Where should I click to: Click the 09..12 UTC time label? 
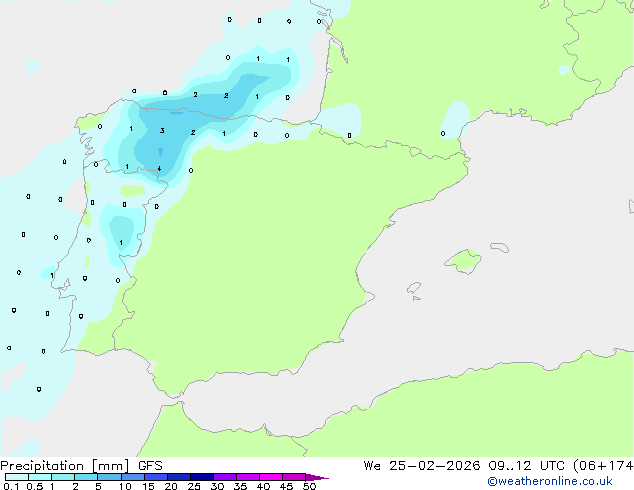pos(527,466)
